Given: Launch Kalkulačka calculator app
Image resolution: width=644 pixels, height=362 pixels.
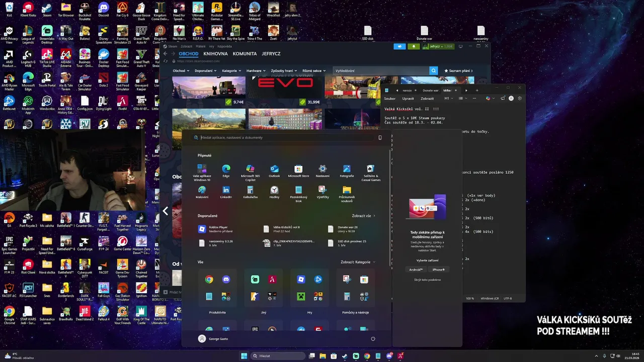Looking at the screenshot, I should (250, 192).
